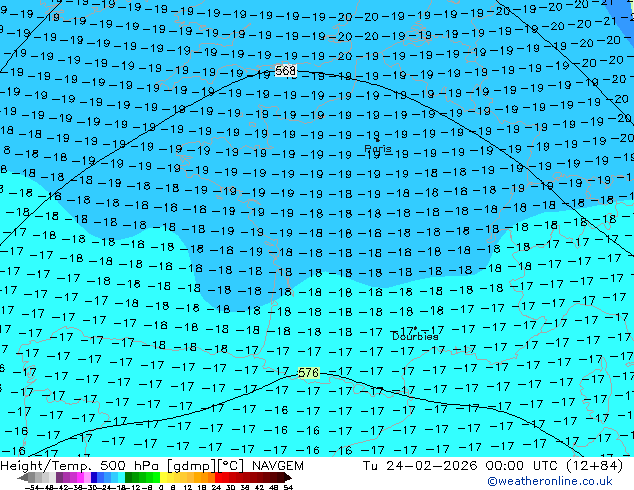
Task: Click the "54" value under the color scale
Action: click(x=288, y=487)
